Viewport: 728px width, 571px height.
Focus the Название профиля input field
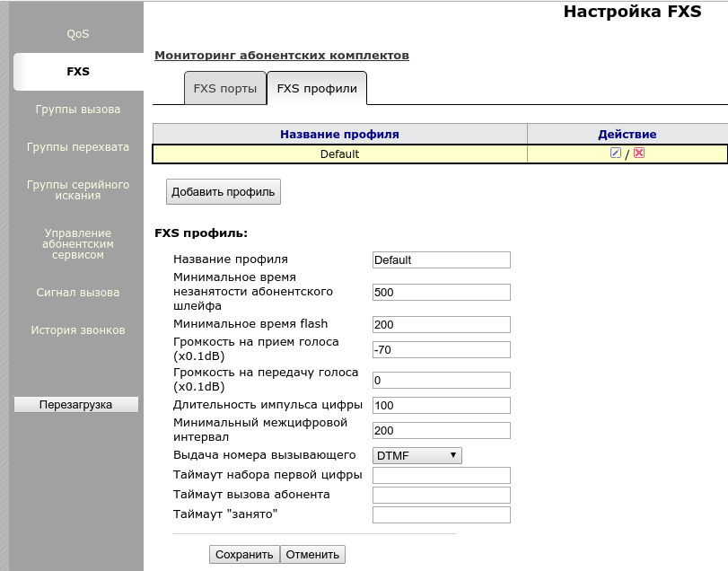pos(442,260)
